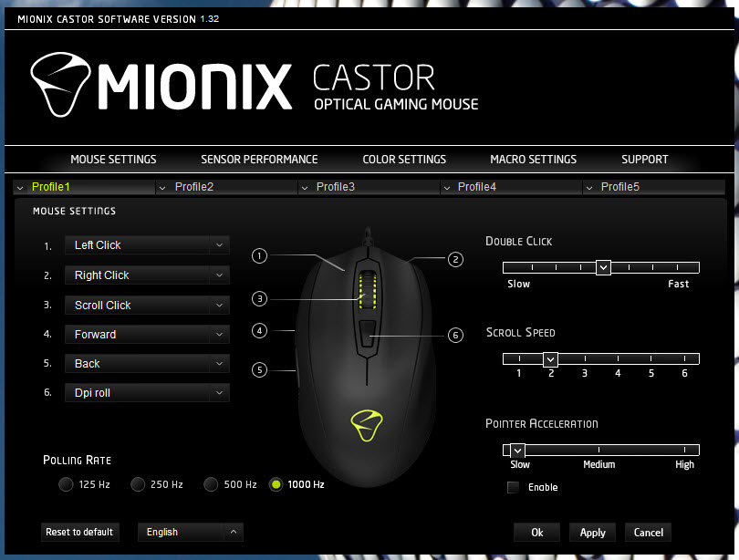The width and height of the screenshot is (739, 560).
Task: Open the button 2 Right Click dropdown
Action: click(x=147, y=275)
